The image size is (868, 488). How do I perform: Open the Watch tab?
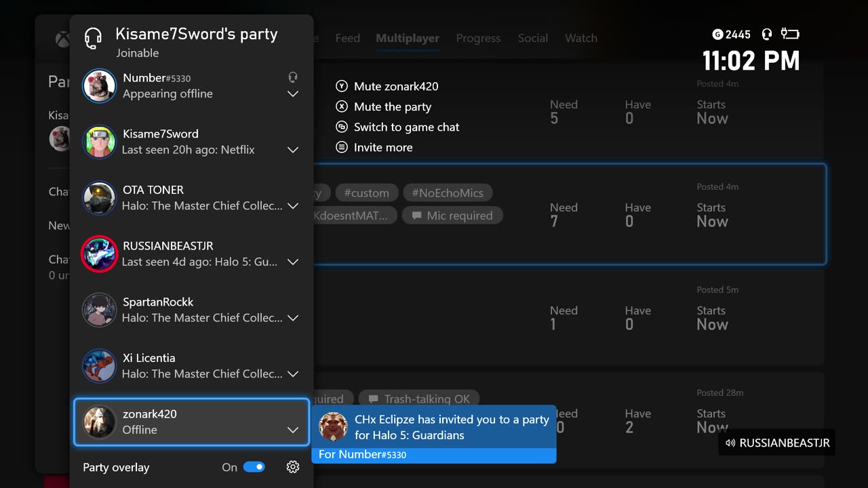581,39
